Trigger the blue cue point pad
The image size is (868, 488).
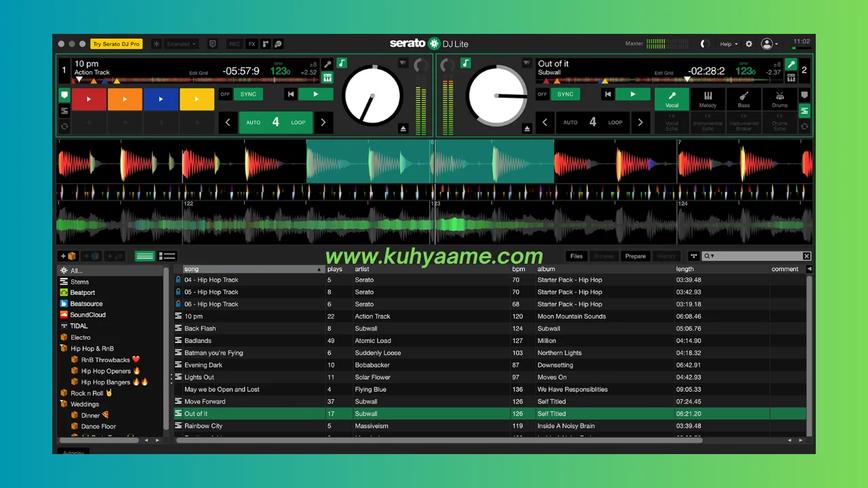click(x=161, y=99)
